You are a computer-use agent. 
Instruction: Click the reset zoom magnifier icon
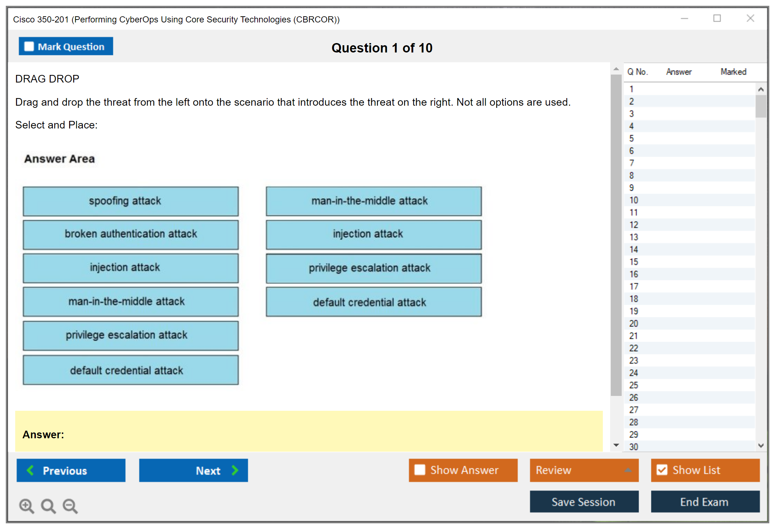pyautogui.click(x=48, y=505)
